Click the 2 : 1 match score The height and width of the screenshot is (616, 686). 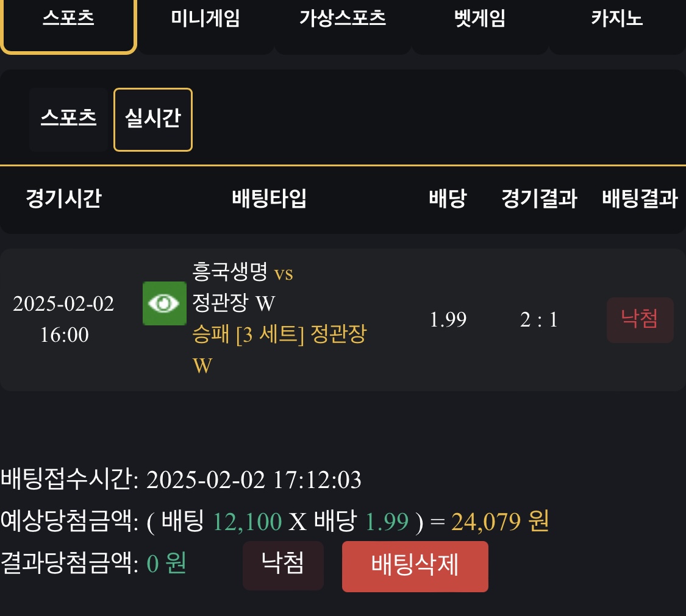tap(539, 320)
